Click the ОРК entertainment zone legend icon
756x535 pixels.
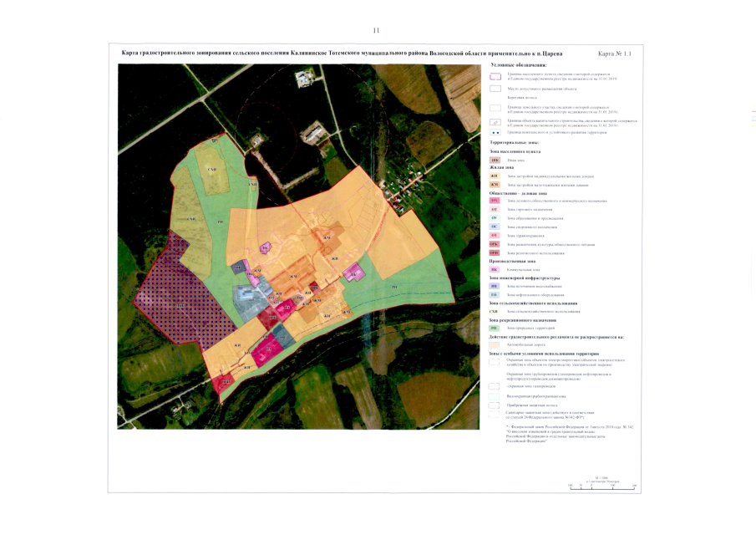[495, 244]
